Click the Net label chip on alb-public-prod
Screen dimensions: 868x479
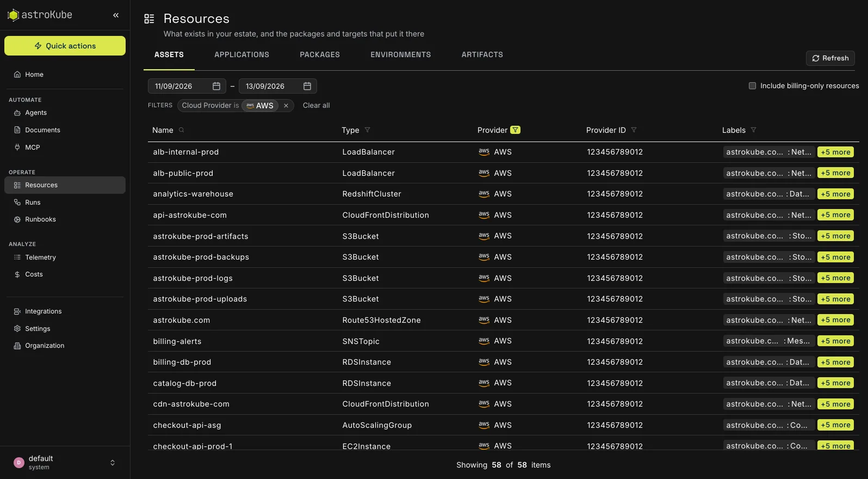click(769, 173)
